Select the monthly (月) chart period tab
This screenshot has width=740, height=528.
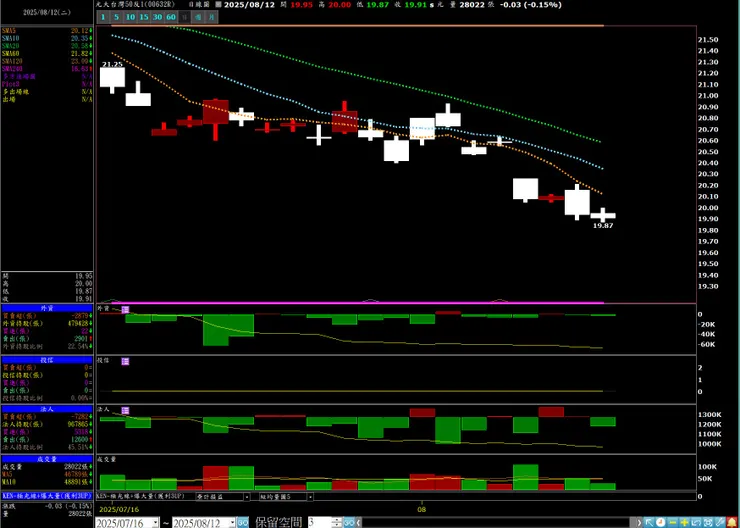click(x=212, y=17)
